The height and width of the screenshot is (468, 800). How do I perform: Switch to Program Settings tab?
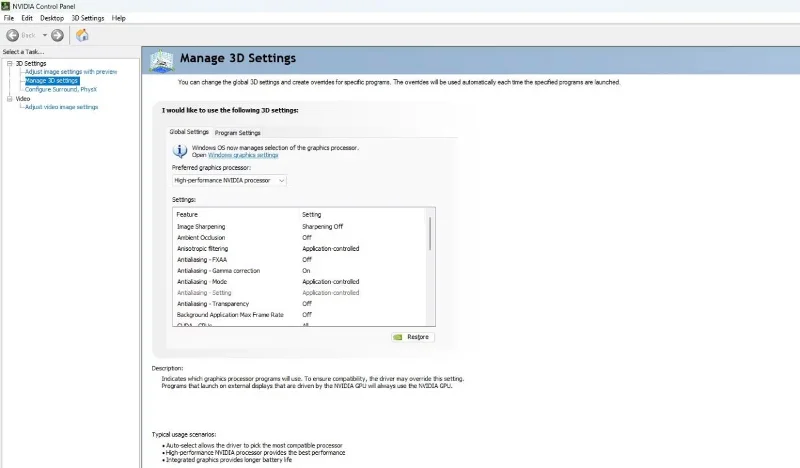click(237, 133)
